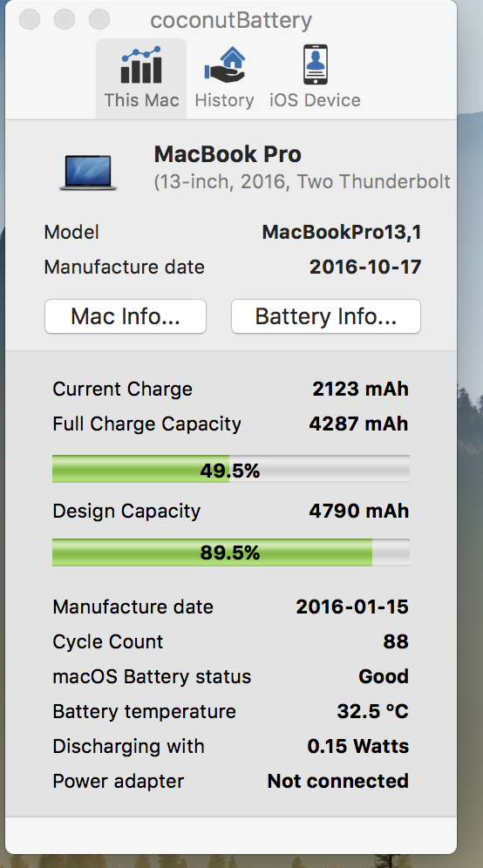The width and height of the screenshot is (483, 868).
Task: Click the Not connected power adapter status
Action: tap(338, 781)
